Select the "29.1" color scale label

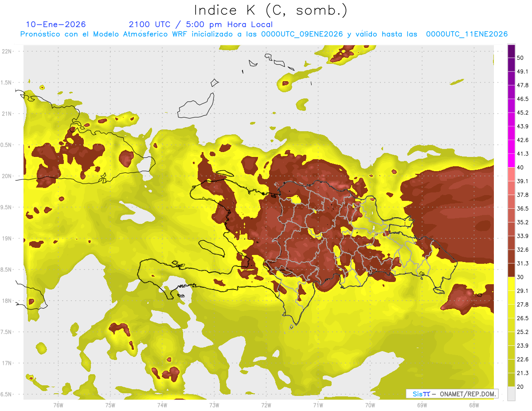[x=523, y=291]
